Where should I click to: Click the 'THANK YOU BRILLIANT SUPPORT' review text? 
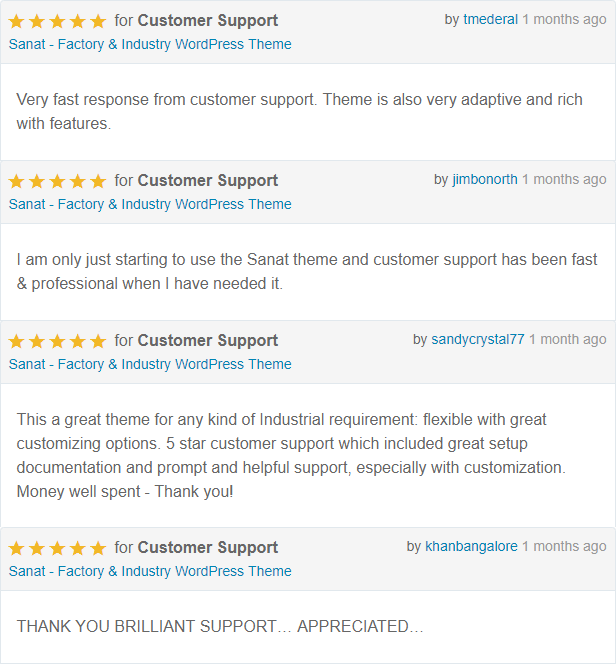pyautogui.click(x=220, y=627)
